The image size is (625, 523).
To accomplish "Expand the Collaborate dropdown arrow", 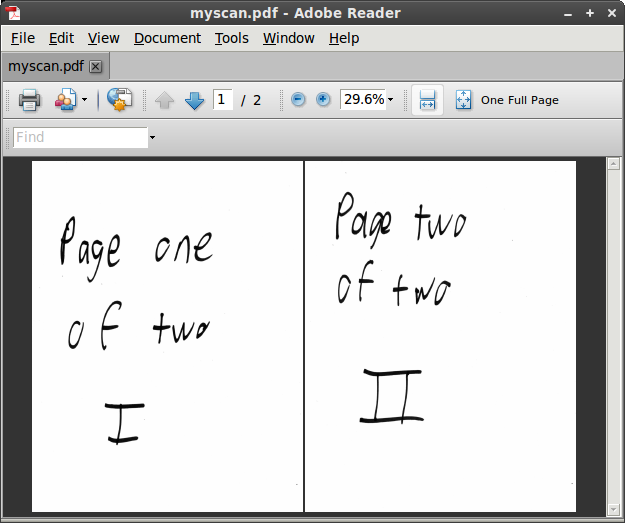I will (x=84, y=100).
